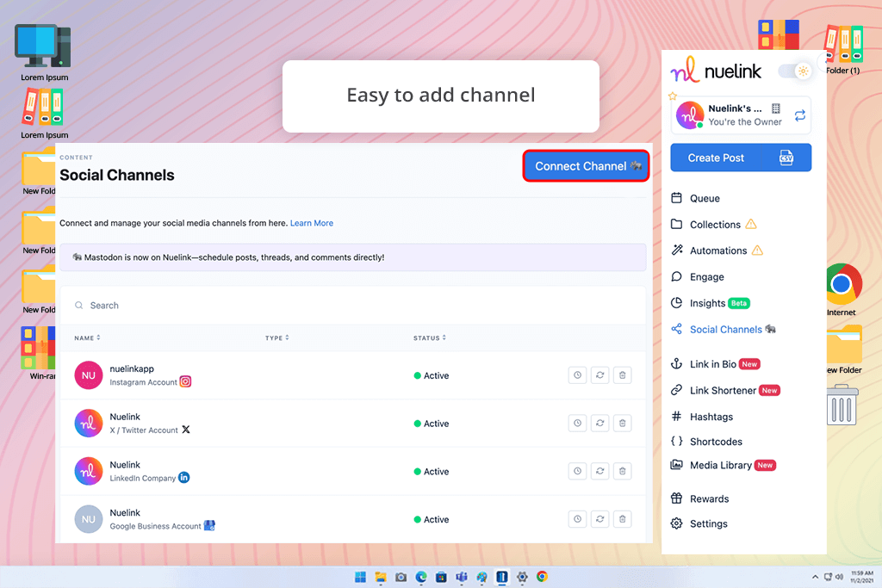Click refresh icon for nuelinkapp Instagram row
Image resolution: width=882 pixels, height=588 pixels.
600,375
